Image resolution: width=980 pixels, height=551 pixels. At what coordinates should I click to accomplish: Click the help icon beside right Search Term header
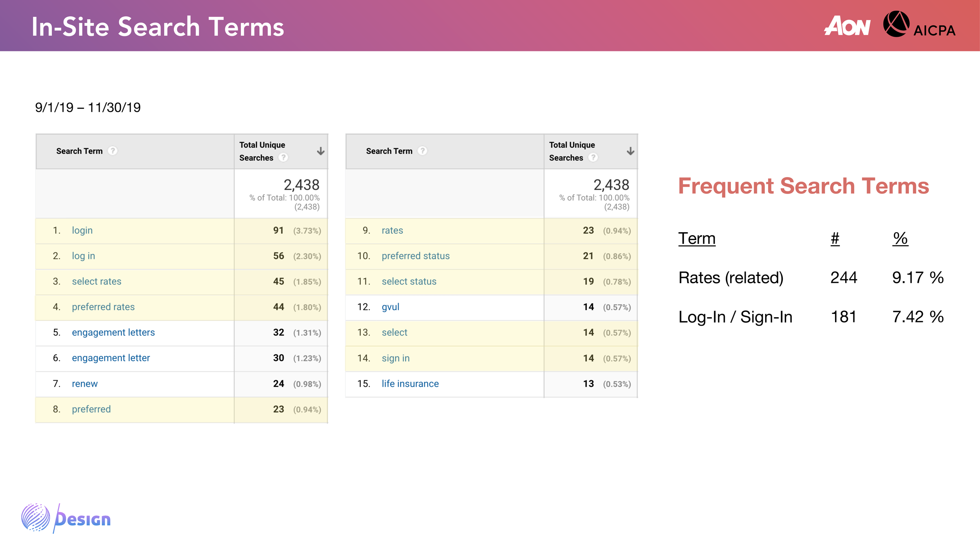tap(423, 151)
